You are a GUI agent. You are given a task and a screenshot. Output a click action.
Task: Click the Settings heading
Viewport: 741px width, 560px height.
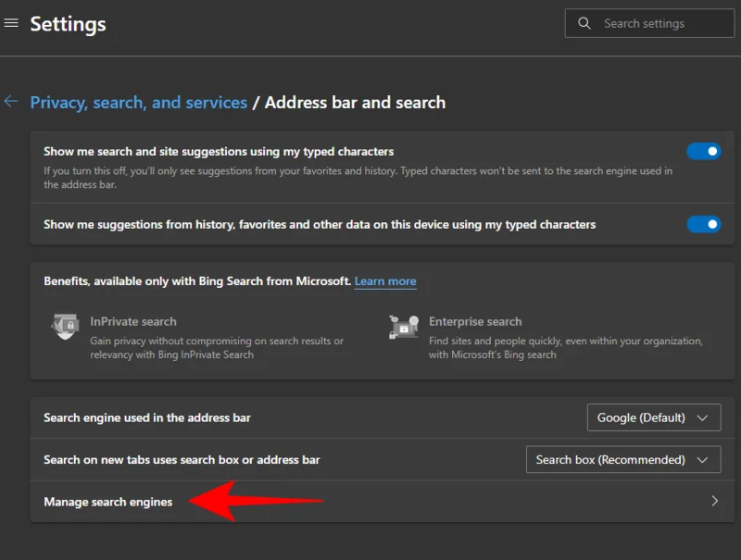pos(68,23)
